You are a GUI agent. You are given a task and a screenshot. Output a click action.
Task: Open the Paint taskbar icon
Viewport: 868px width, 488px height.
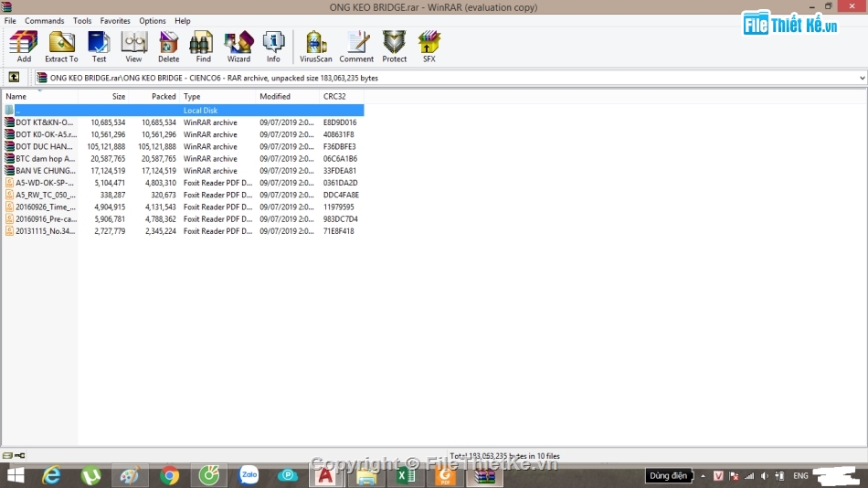pyautogui.click(x=130, y=476)
